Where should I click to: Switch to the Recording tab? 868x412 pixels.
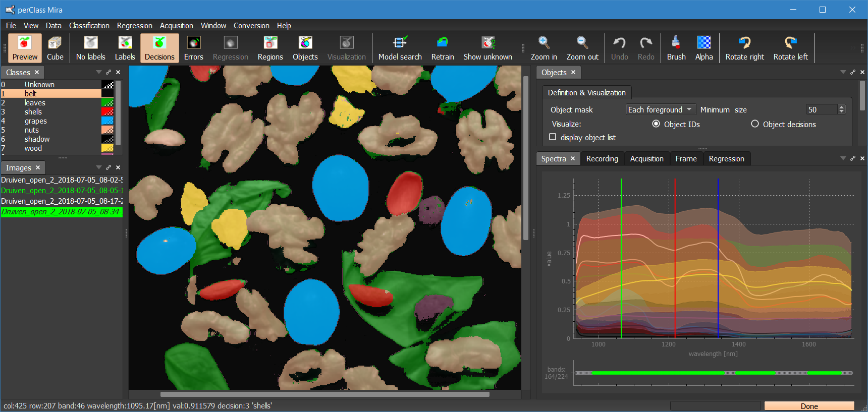[602, 159]
